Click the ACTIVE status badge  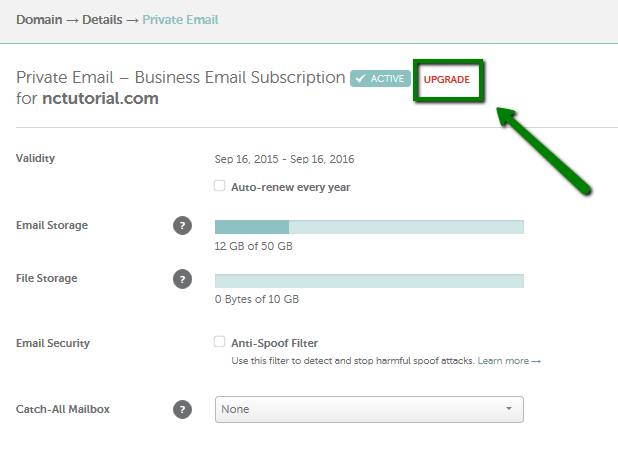(380, 78)
